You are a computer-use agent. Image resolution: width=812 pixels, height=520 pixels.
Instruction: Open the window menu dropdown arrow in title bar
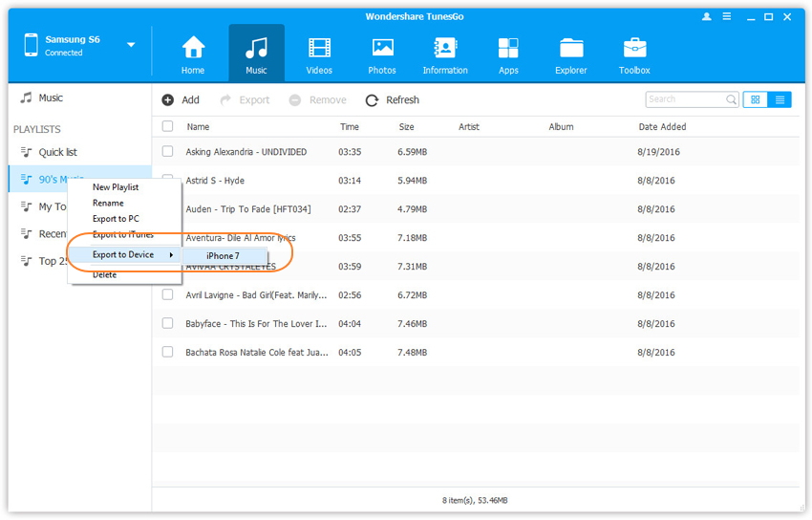(x=727, y=17)
